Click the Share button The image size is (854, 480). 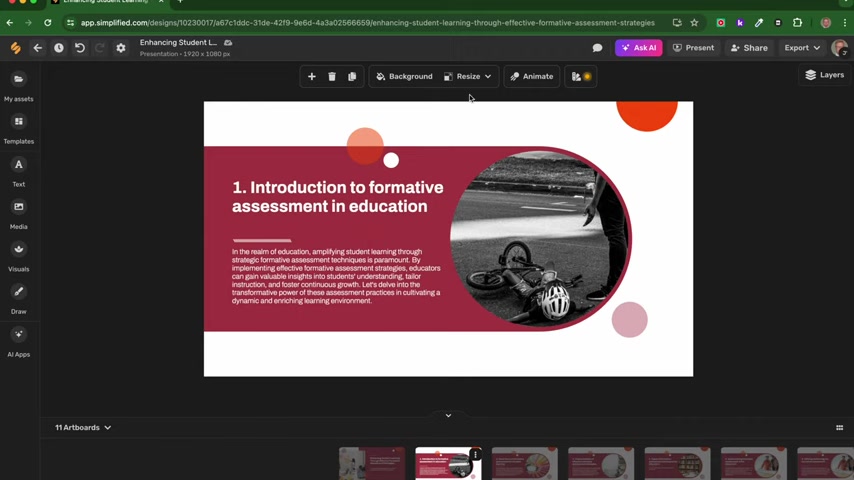(x=749, y=48)
